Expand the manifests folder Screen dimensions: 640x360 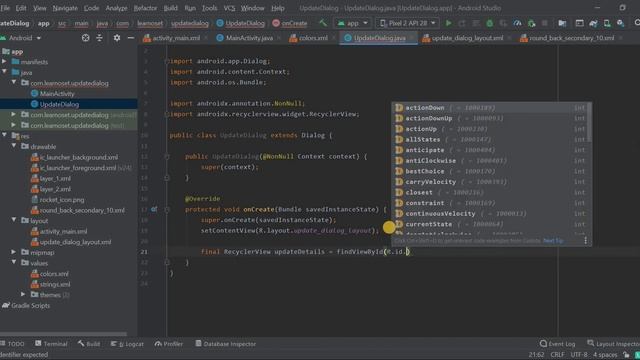(4, 62)
